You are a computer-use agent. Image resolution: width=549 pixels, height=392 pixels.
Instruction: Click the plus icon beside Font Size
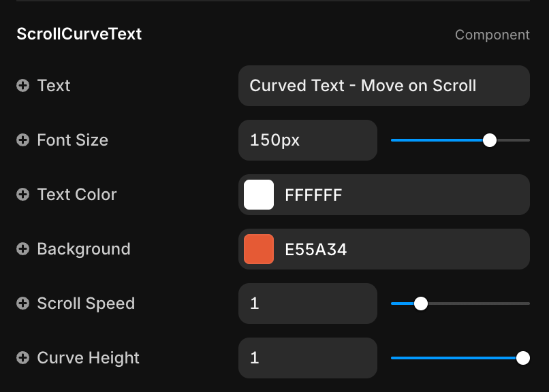pyautogui.click(x=23, y=140)
